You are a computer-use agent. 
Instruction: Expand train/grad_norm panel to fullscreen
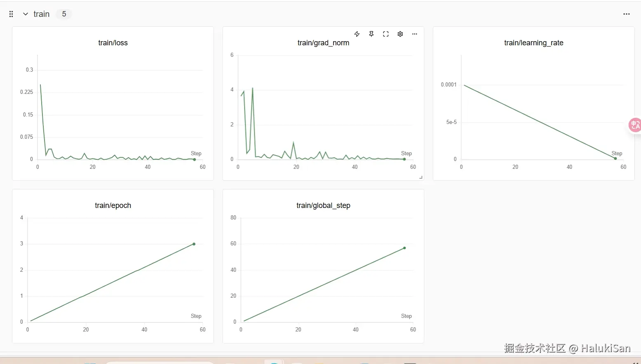[x=386, y=34]
